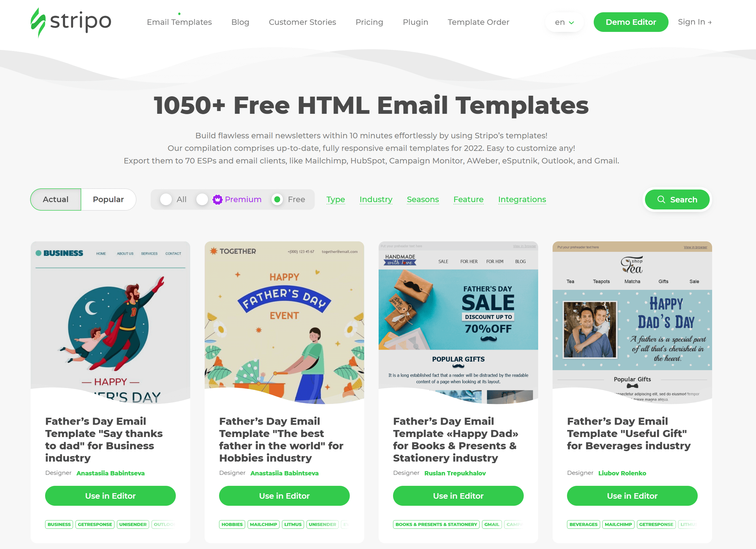
Task: Click 'Sign In' link
Action: pyautogui.click(x=694, y=22)
